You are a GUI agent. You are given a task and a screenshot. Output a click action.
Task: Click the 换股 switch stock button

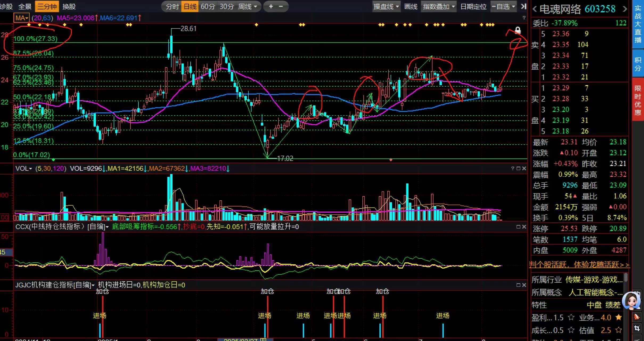pyautogui.click(x=69, y=6)
